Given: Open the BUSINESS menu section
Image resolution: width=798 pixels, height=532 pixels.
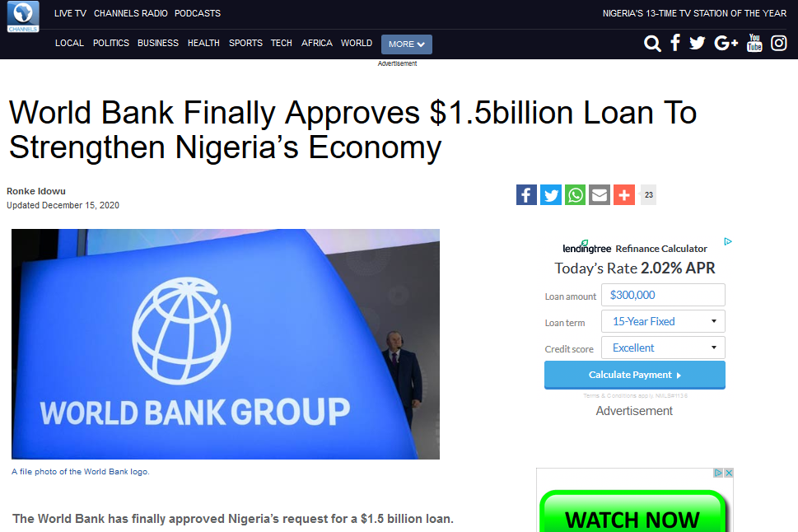Looking at the screenshot, I should (x=158, y=44).
